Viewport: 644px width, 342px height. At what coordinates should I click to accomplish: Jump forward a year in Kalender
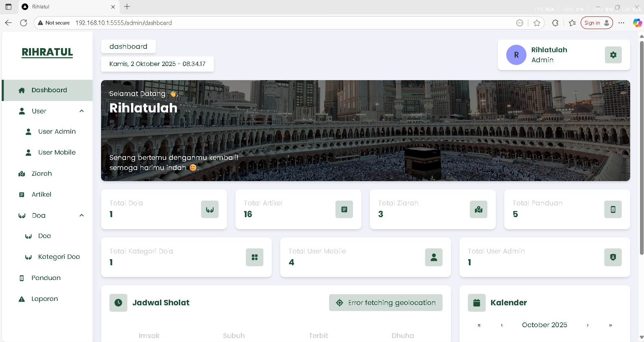point(610,325)
